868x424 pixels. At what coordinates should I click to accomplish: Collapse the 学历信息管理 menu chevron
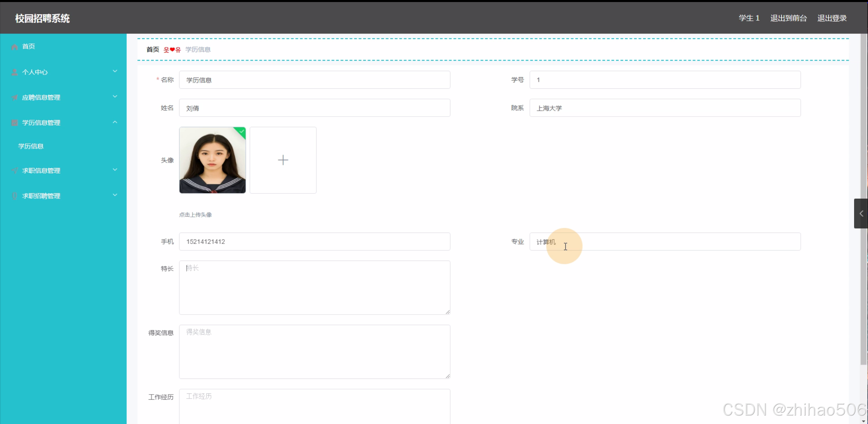point(115,122)
